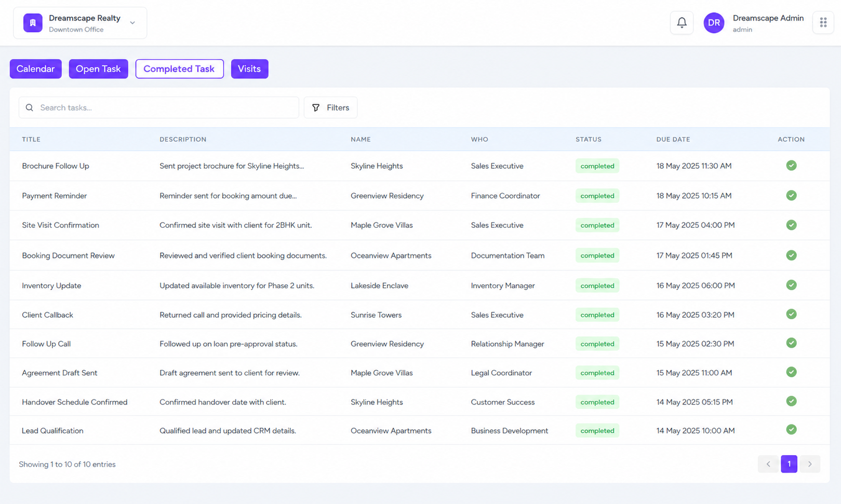Click the green check for Agreement Draft Sent
This screenshot has height=504, width=841.
tap(791, 372)
